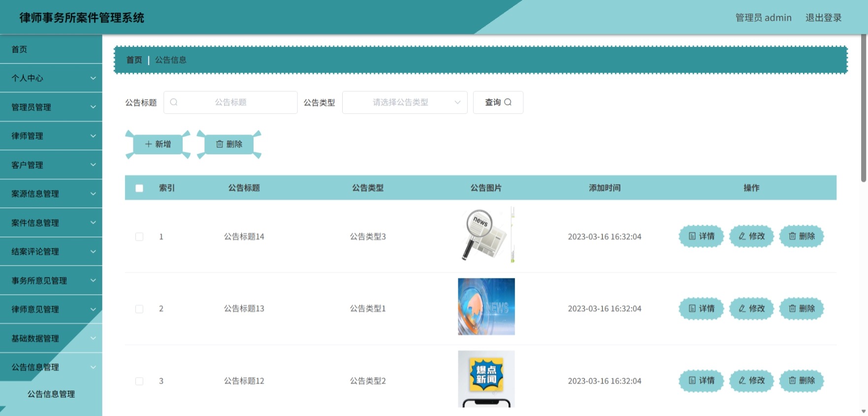
Task: Open the 请选择公告类型 dropdown
Action: coord(405,103)
